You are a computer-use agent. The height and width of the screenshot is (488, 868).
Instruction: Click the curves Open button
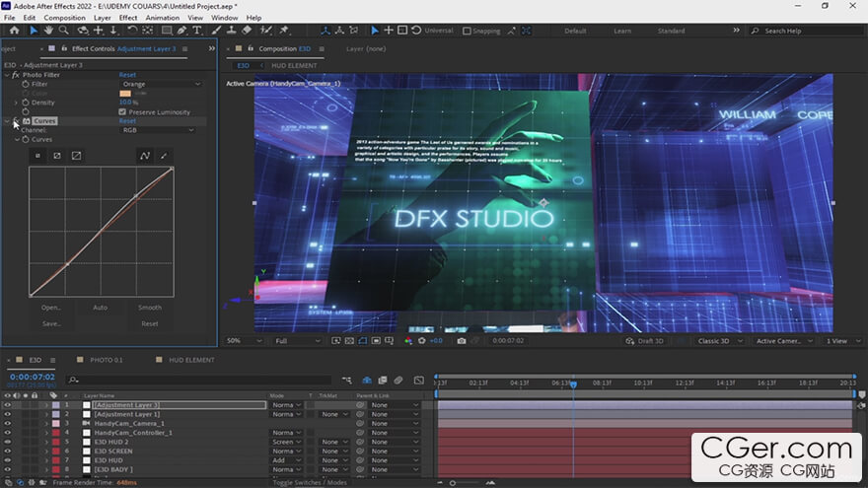(51, 308)
